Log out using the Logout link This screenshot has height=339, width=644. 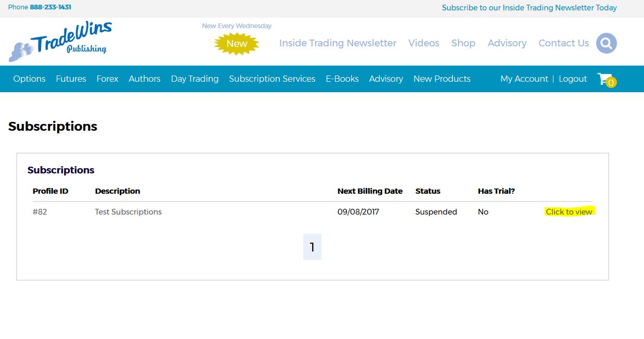tap(573, 79)
